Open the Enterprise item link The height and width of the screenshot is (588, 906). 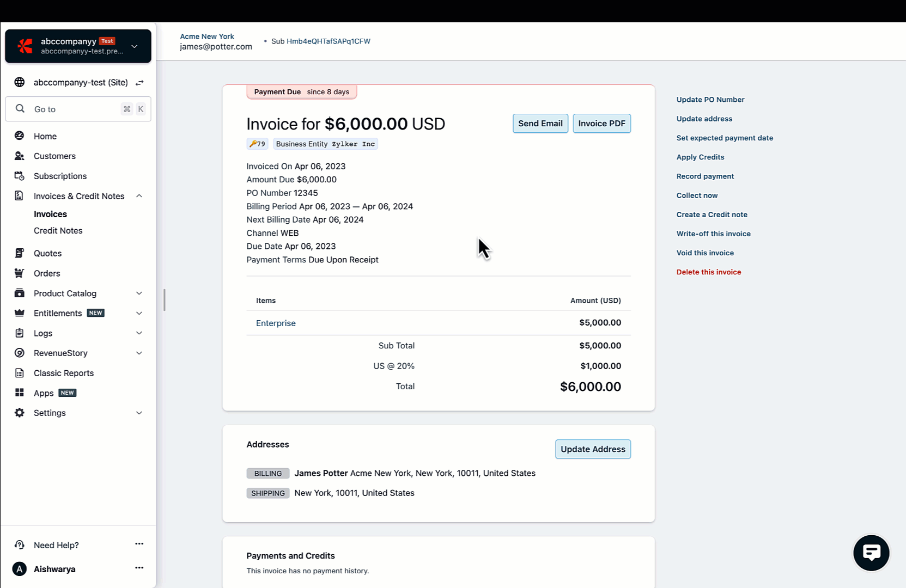[x=276, y=323]
